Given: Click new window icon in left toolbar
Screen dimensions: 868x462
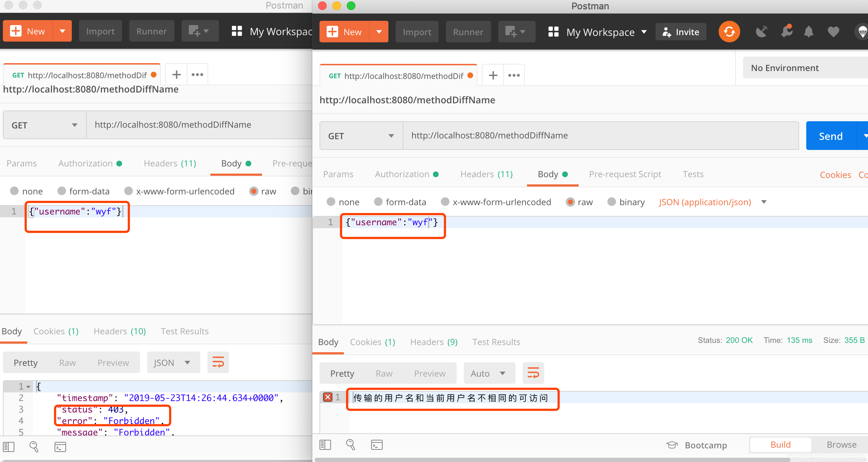Looking at the screenshot, I should click(200, 31).
